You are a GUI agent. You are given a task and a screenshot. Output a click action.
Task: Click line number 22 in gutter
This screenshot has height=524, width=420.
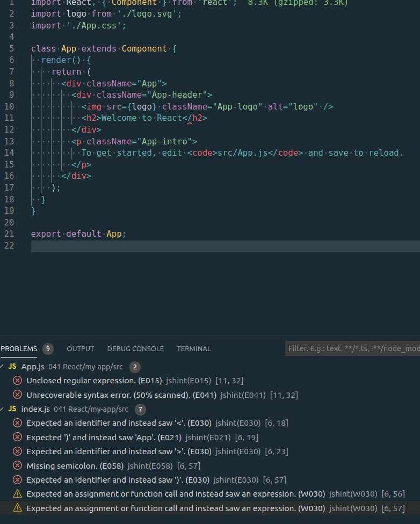click(x=9, y=246)
